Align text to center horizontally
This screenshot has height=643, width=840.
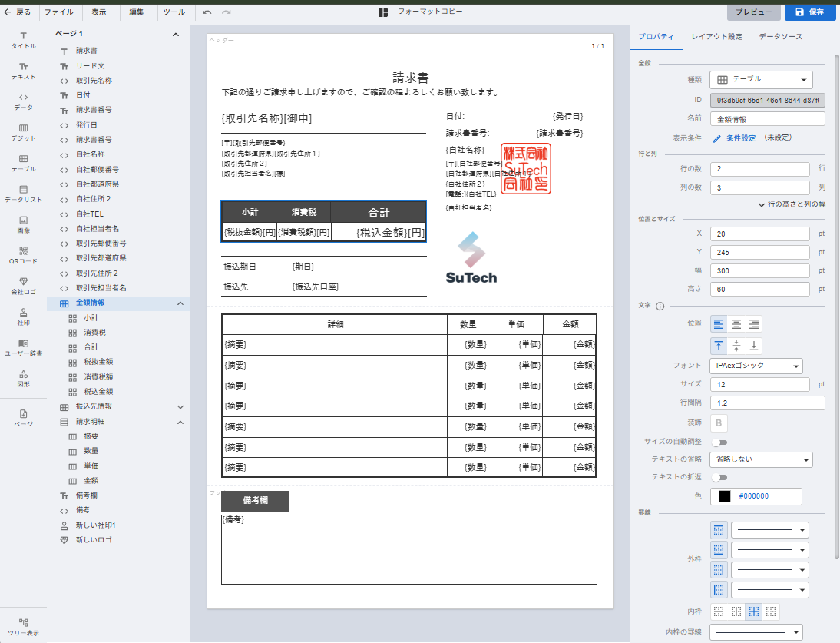click(736, 325)
